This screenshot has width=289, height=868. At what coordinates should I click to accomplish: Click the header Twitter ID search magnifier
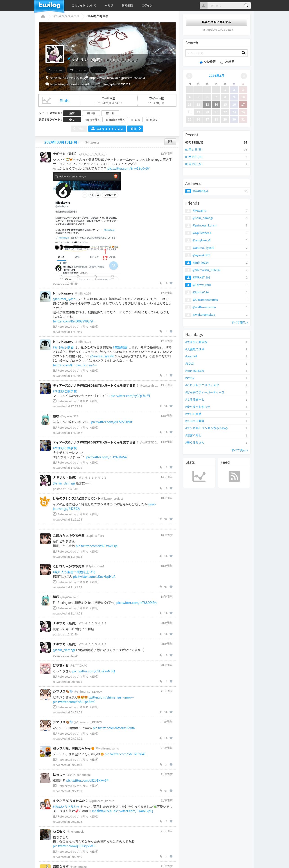(x=246, y=5)
